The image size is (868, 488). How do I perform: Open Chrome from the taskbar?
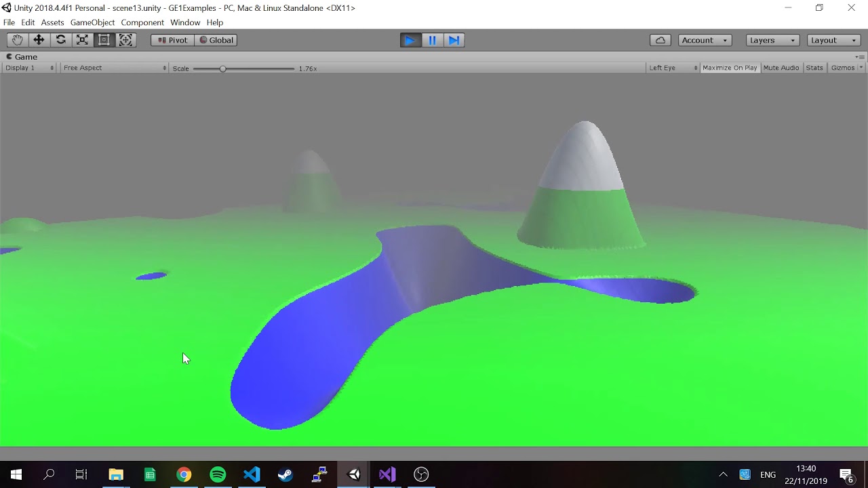(184, 474)
